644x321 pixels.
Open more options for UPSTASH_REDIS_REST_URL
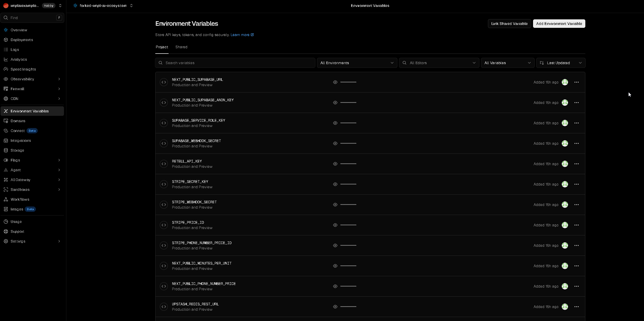point(577,307)
